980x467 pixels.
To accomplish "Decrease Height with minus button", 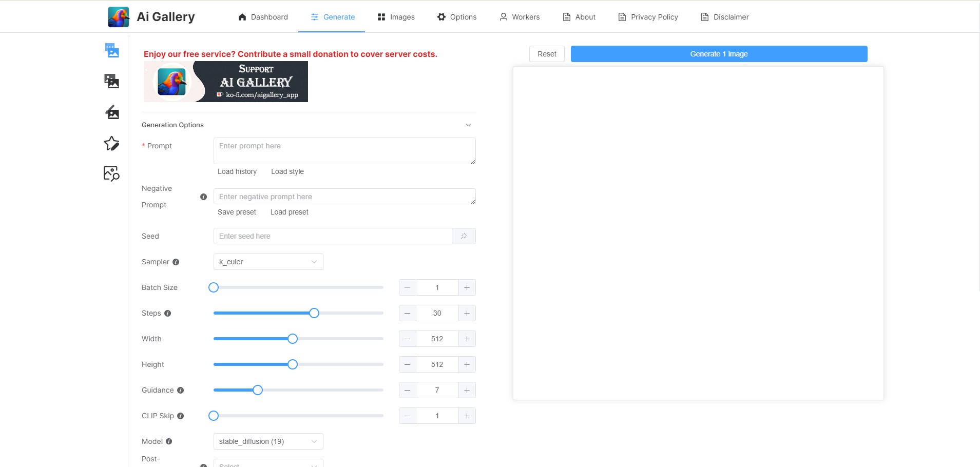I will (408, 364).
